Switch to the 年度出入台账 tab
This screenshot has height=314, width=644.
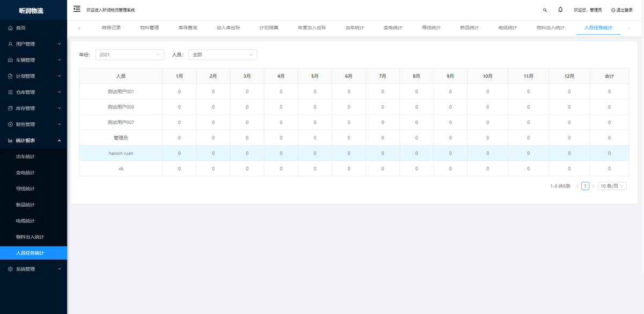pos(312,27)
